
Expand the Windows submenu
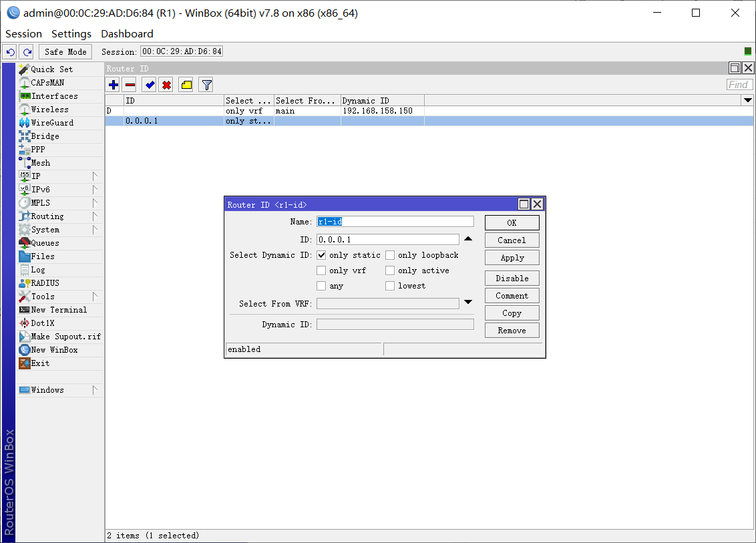[95, 389]
